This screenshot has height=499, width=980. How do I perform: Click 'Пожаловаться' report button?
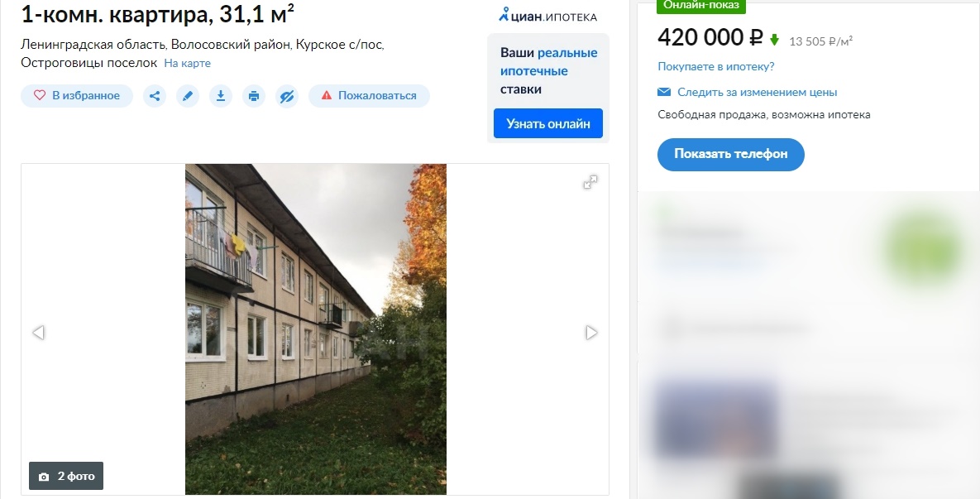pos(369,96)
